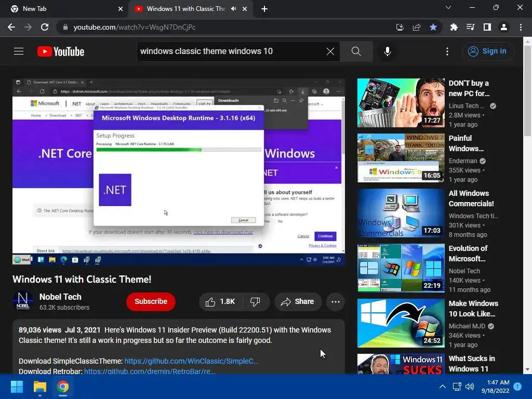Screen dimensions: 532x399
Task: Open the Nobel Tech channel avatar
Action: pyautogui.click(x=23, y=301)
